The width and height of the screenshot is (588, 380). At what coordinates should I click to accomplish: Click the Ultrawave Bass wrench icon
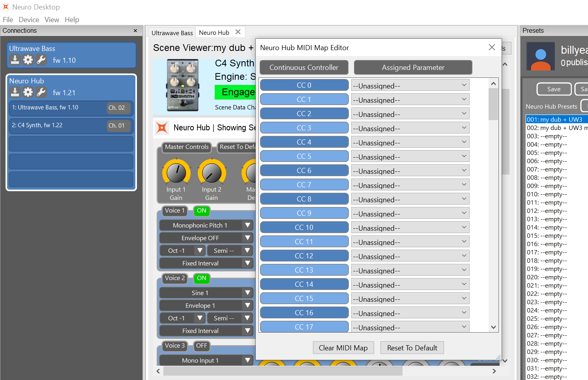(x=41, y=60)
